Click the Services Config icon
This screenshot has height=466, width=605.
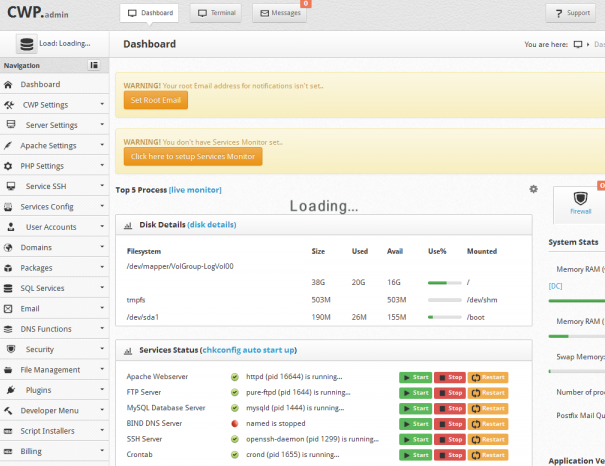(x=8, y=207)
